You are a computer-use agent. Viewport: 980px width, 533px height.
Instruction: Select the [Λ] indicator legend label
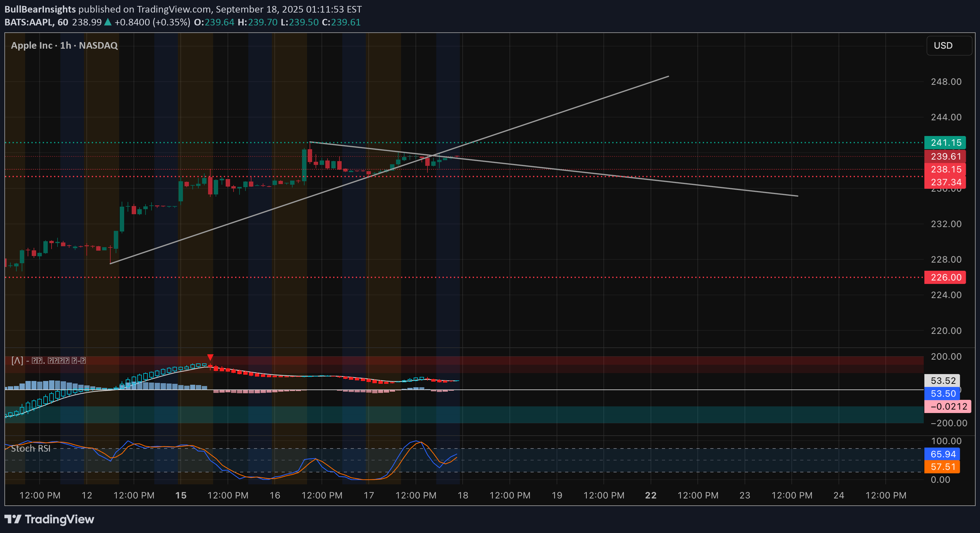click(x=49, y=360)
